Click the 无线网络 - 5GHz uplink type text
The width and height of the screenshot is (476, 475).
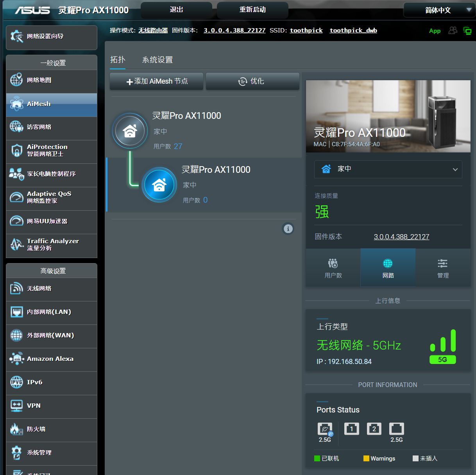(359, 345)
